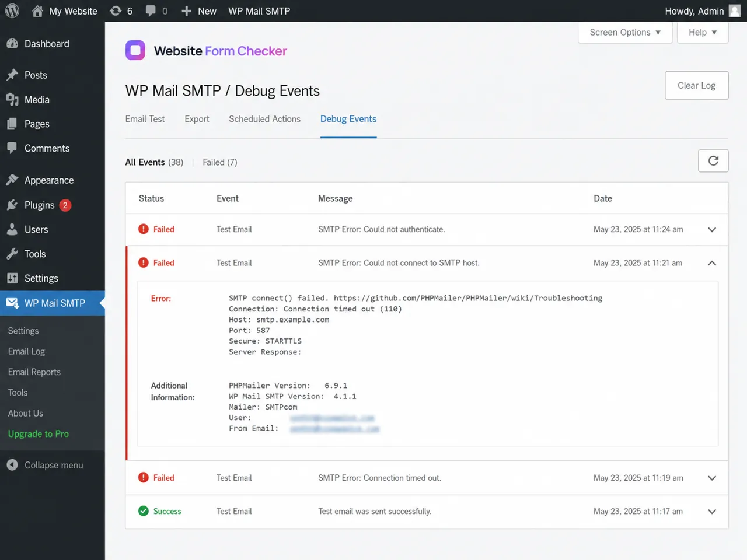Expand the 11:24 am authentication error row
The width and height of the screenshot is (747, 560).
tap(712, 230)
